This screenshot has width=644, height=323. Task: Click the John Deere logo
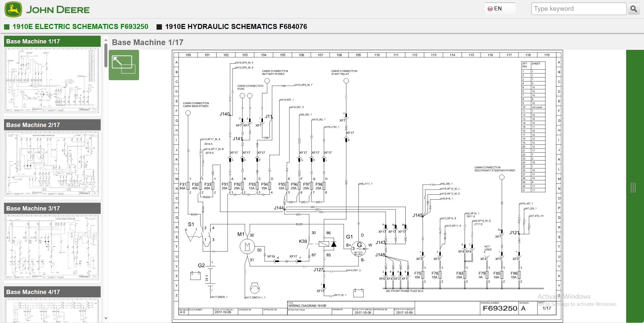pos(13,9)
